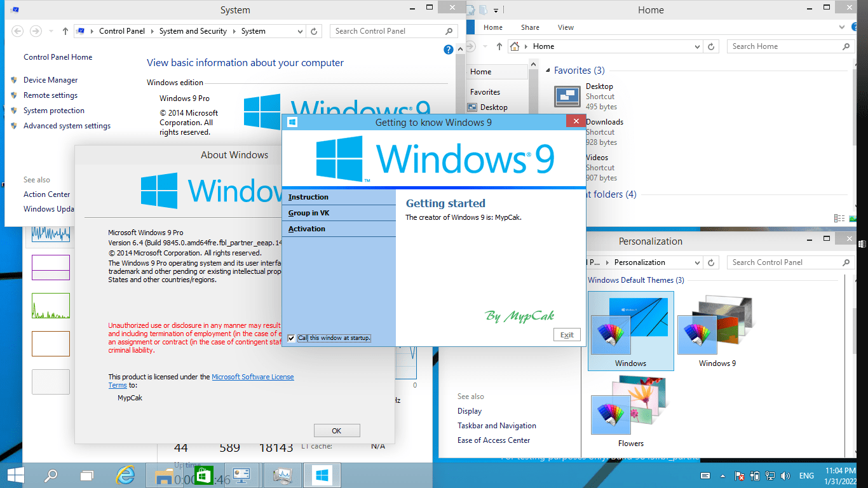Click the Action Center flag tray icon
The height and width of the screenshot is (488, 868).
pyautogui.click(x=740, y=476)
